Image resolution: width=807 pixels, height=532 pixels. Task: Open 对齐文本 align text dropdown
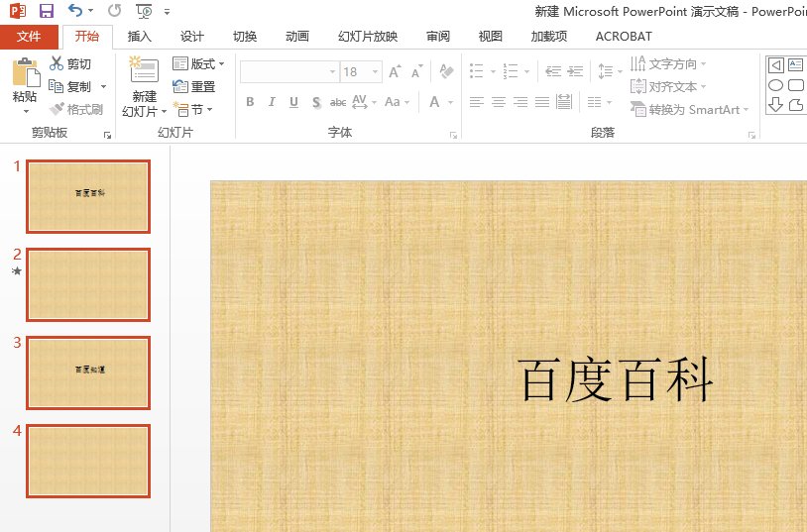(x=668, y=86)
